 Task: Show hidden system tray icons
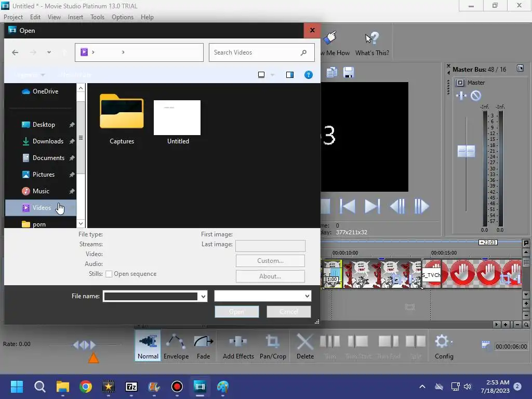422,387
